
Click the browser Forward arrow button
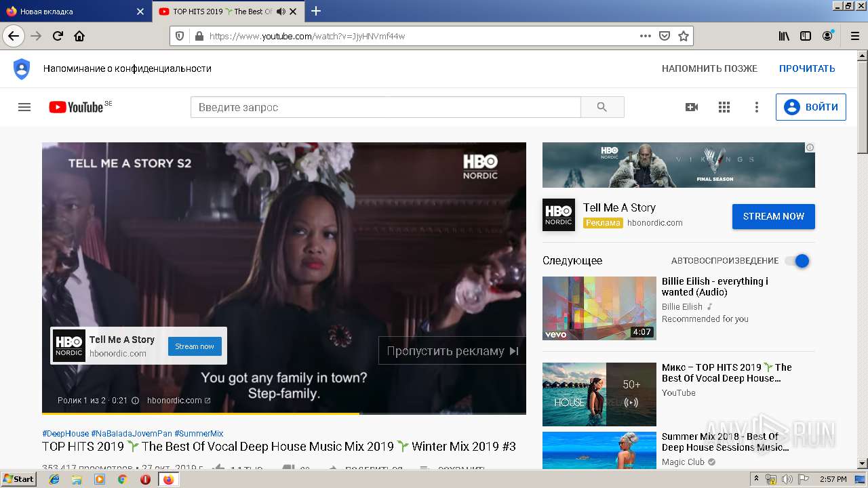coord(36,36)
